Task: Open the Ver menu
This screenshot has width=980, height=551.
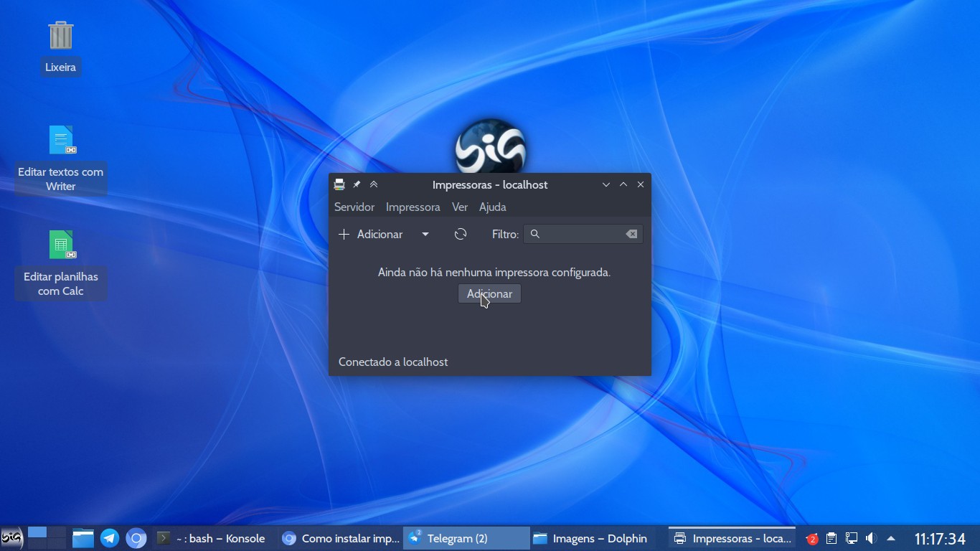Action: [x=460, y=207]
